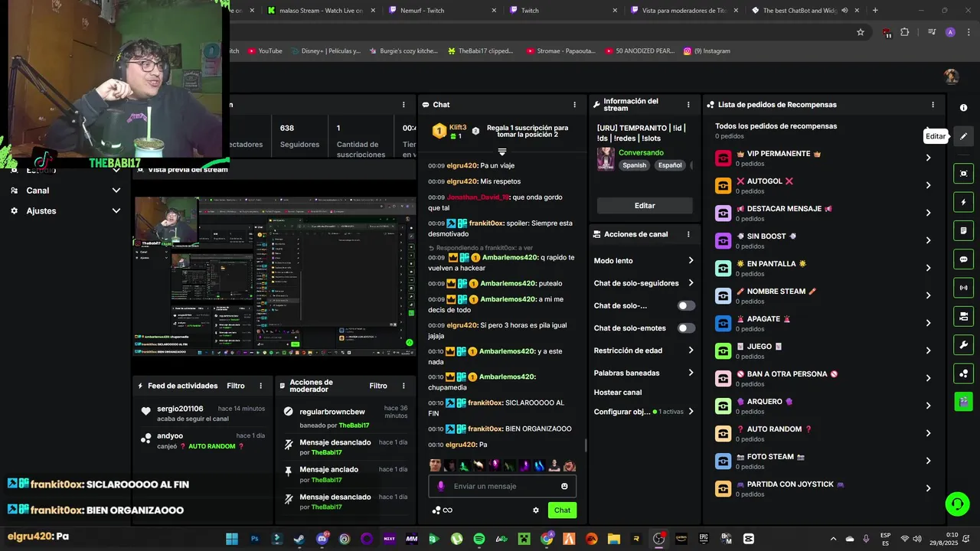Open Feed de actividades three-dot menu
This screenshot has height=551, width=980.
coord(260,386)
